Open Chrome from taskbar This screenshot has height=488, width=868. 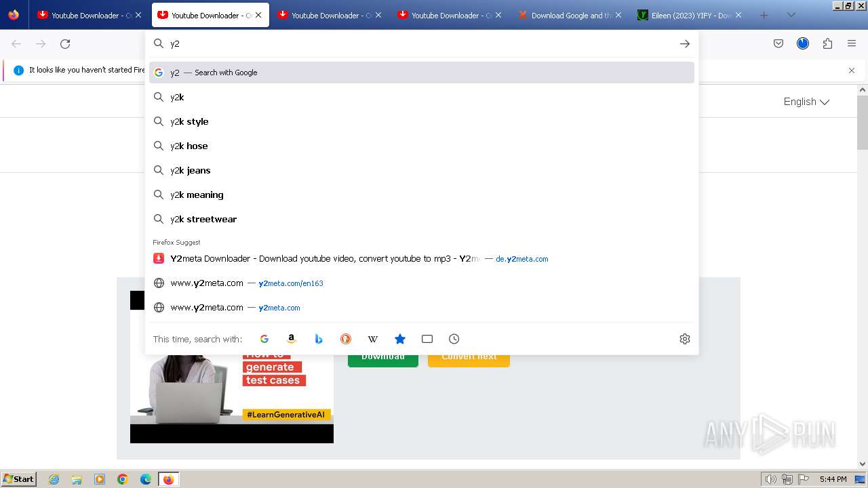coord(123,479)
